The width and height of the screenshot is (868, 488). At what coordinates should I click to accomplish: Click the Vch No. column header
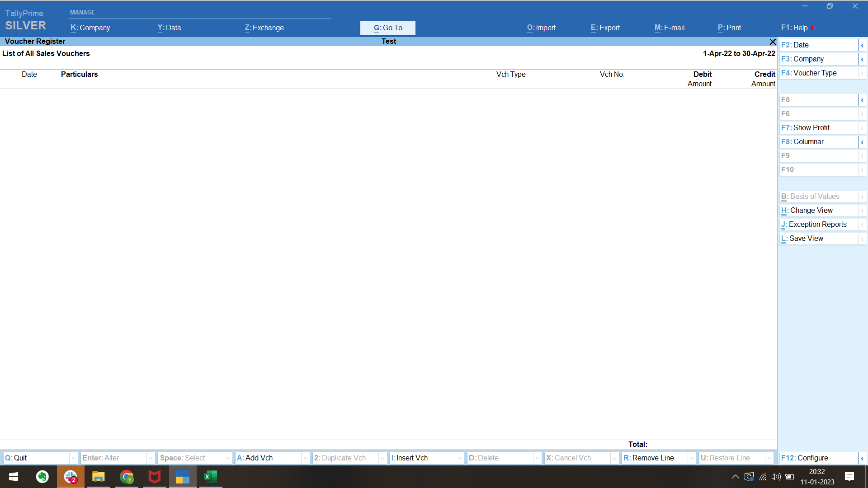coord(612,75)
